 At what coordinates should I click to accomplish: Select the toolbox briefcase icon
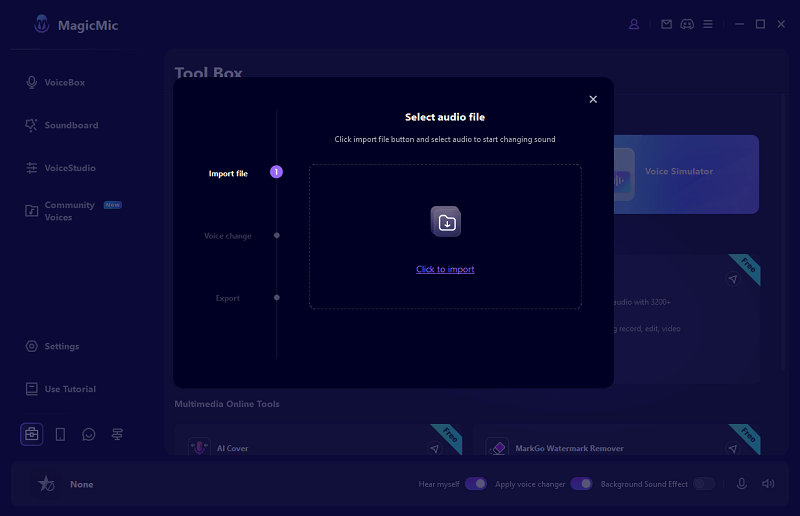click(32, 434)
